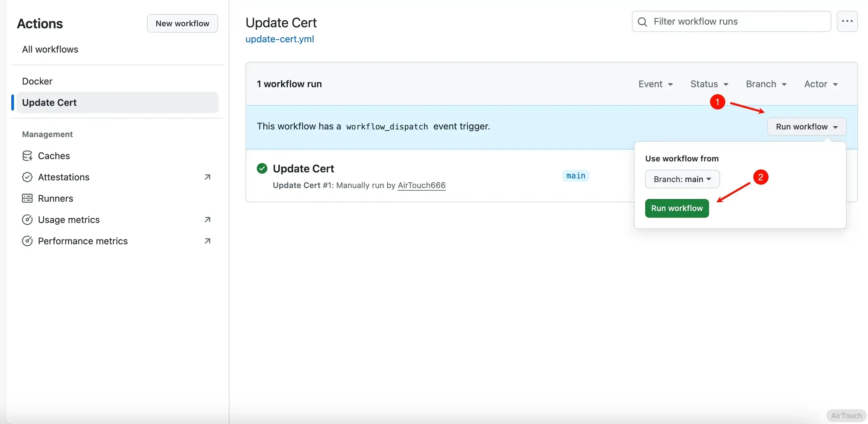868x424 pixels.
Task: Expand the Status filter dropdown
Action: tap(709, 84)
